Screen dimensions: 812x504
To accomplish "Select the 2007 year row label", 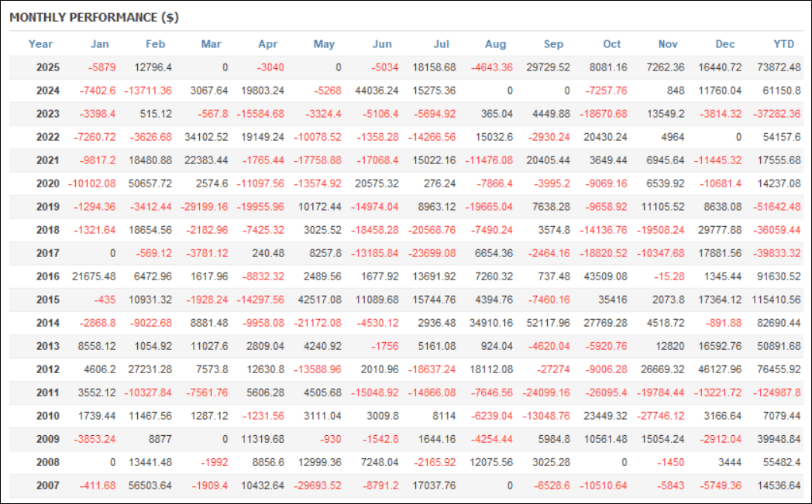I will 48,485.
